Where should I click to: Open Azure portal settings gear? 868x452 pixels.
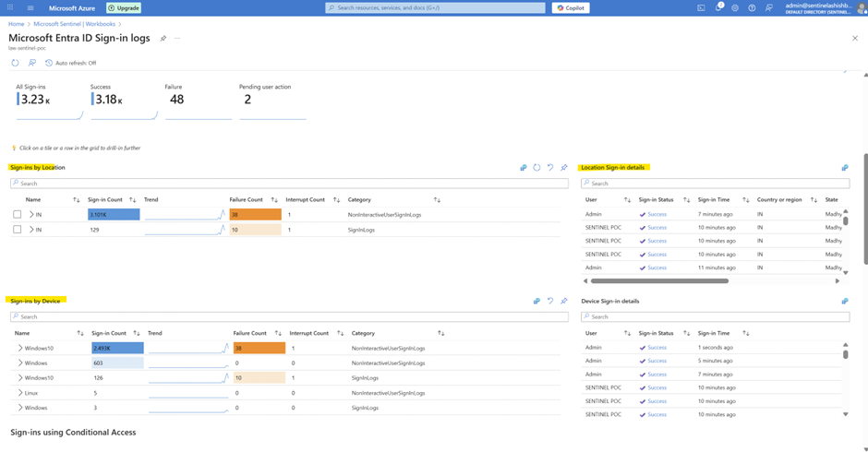click(735, 7)
